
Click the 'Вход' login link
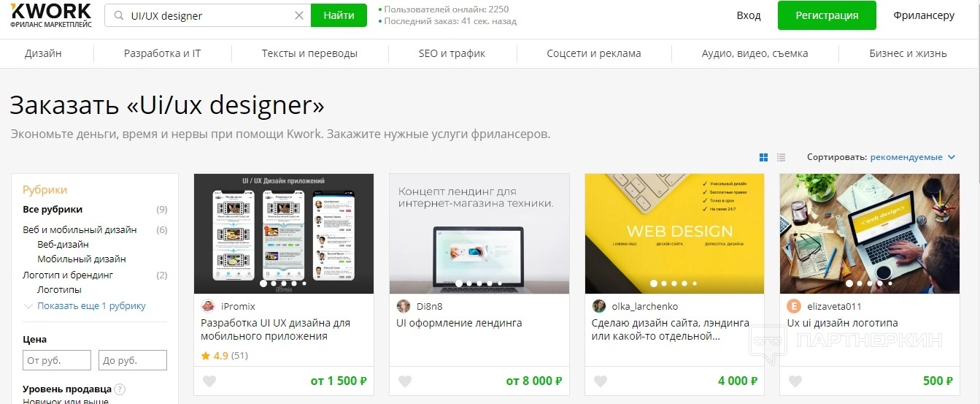749,15
